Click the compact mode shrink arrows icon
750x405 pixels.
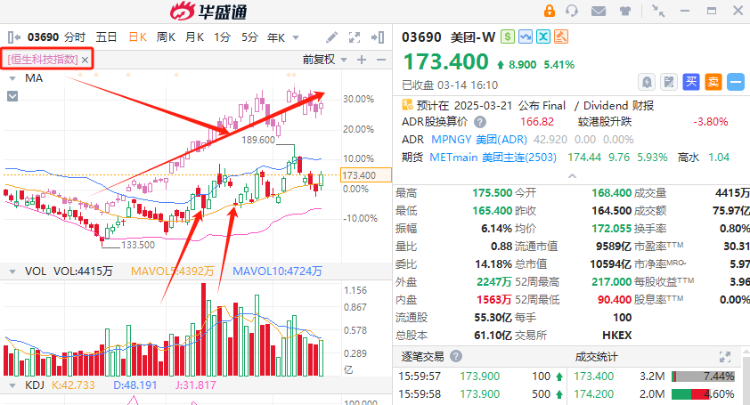pyautogui.click(x=659, y=11)
